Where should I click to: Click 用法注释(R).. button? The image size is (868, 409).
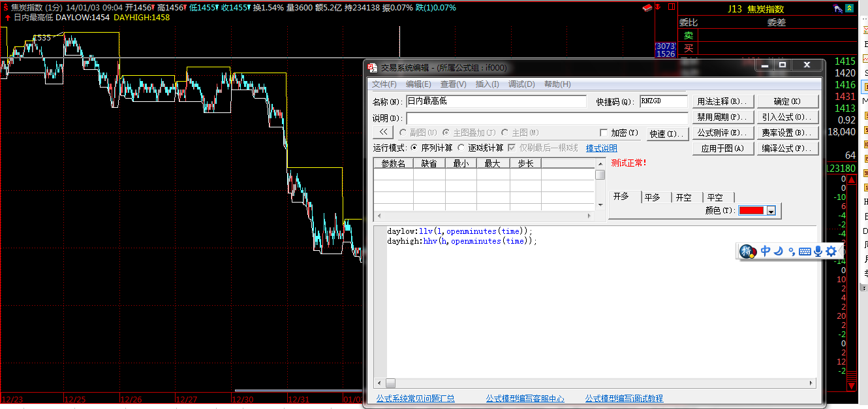pos(723,101)
